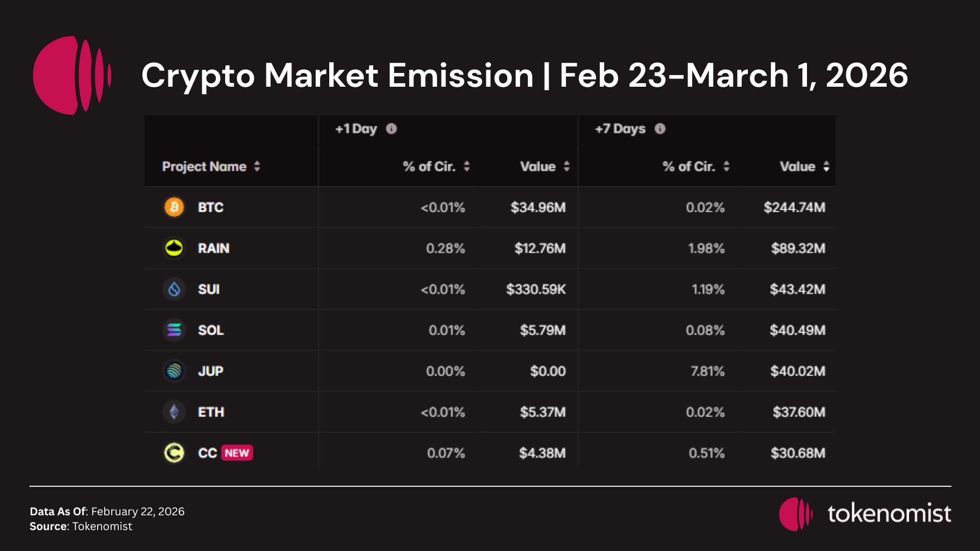980x551 pixels.
Task: Click the SUI droplet icon
Action: [x=174, y=289]
